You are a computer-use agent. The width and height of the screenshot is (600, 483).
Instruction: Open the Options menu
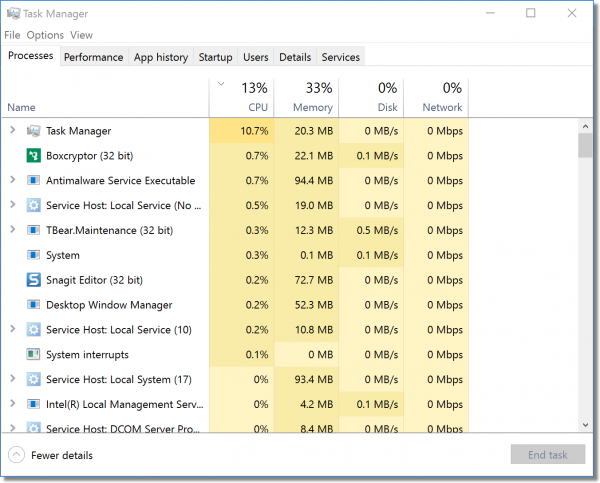(x=45, y=35)
